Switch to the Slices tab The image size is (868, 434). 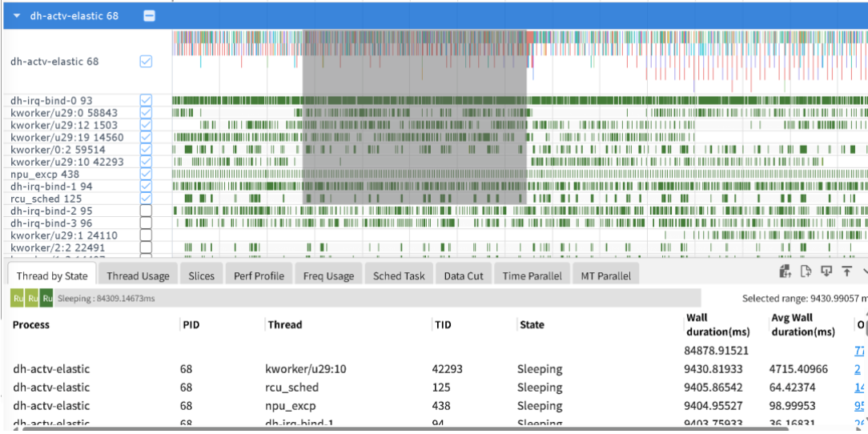point(201,275)
